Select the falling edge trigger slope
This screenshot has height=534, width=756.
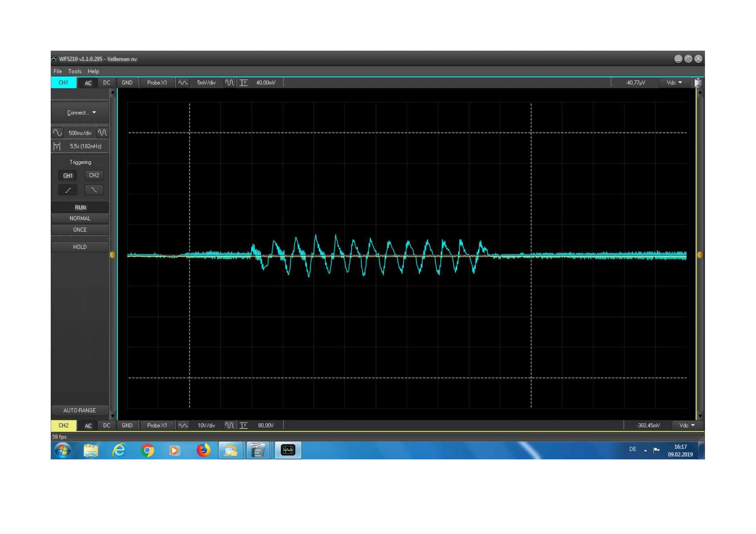tap(94, 190)
